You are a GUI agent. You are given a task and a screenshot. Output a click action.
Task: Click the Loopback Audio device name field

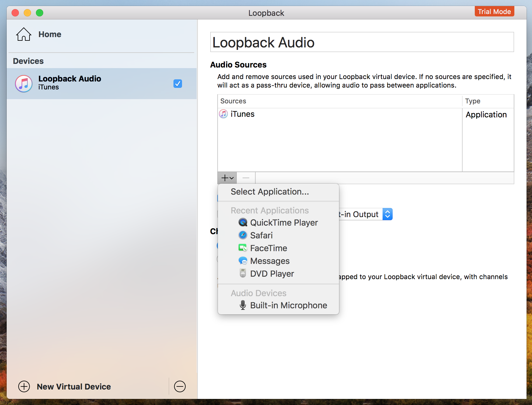click(x=362, y=42)
